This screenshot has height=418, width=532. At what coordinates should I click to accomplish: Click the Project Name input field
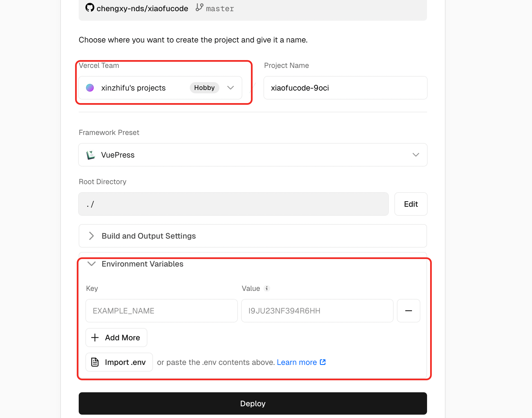click(345, 88)
